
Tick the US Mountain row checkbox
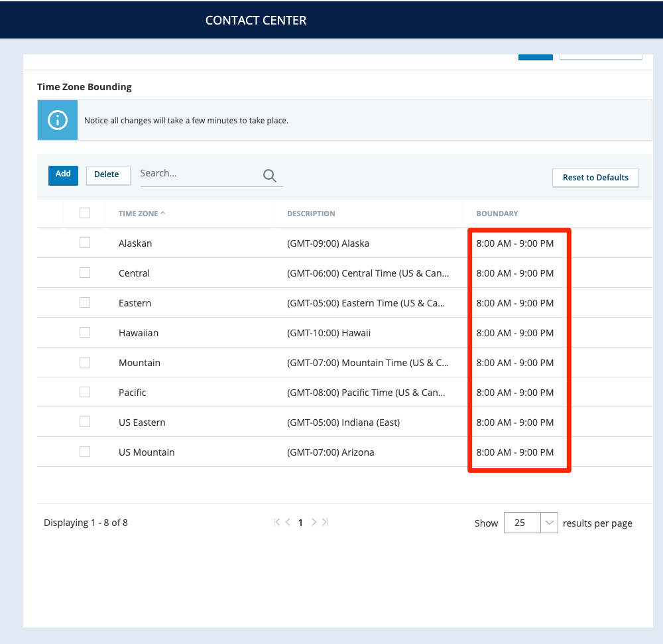pyautogui.click(x=85, y=452)
